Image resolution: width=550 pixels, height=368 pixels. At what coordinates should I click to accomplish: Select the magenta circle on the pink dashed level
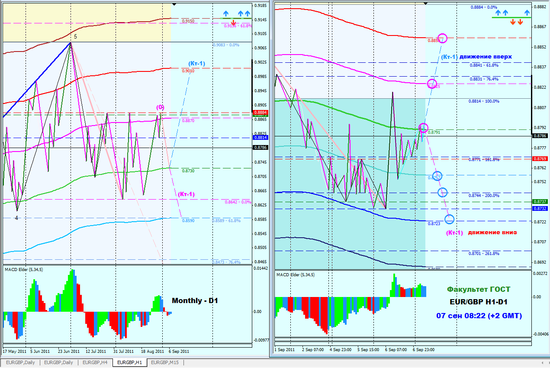(x=432, y=83)
